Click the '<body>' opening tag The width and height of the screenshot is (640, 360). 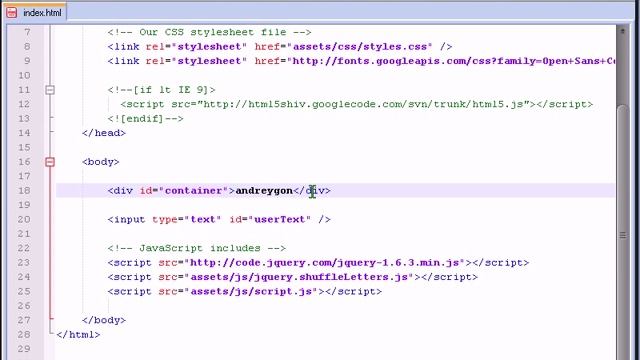coord(100,162)
